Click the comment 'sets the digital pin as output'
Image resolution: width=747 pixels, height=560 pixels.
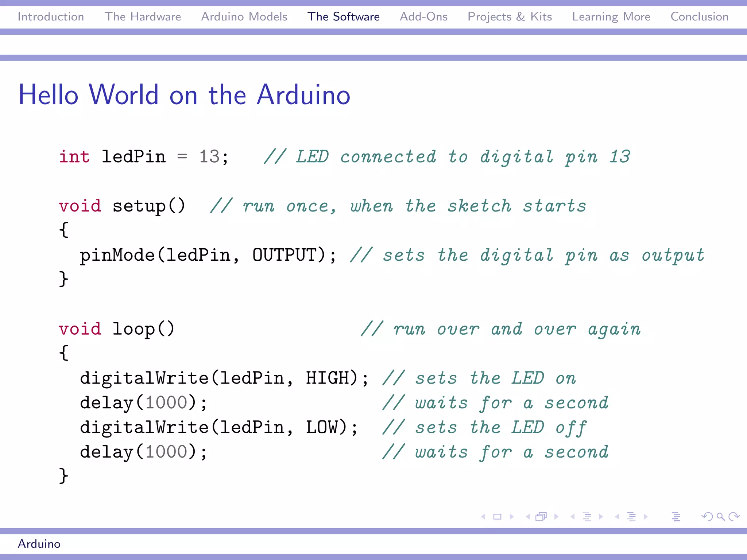543,255
